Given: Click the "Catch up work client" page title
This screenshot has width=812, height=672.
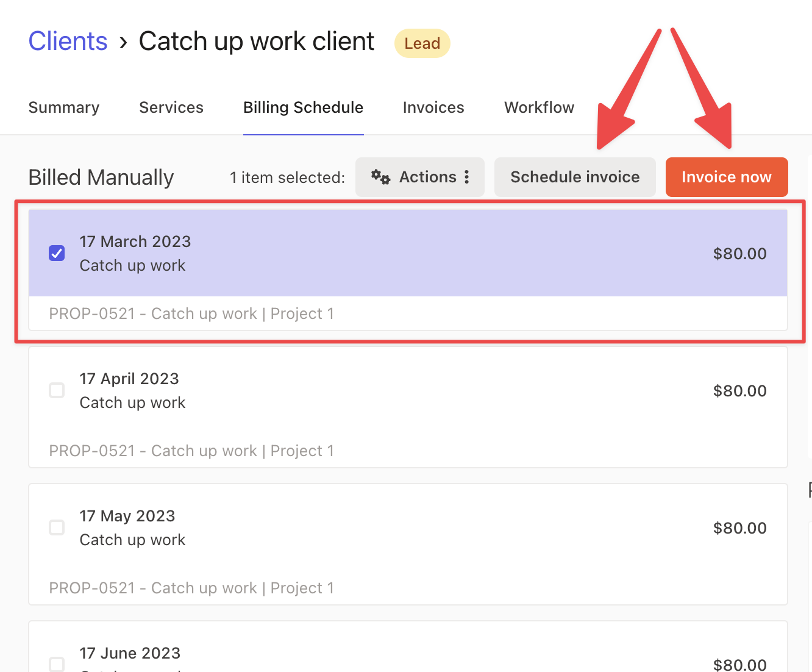Looking at the screenshot, I should point(257,41).
